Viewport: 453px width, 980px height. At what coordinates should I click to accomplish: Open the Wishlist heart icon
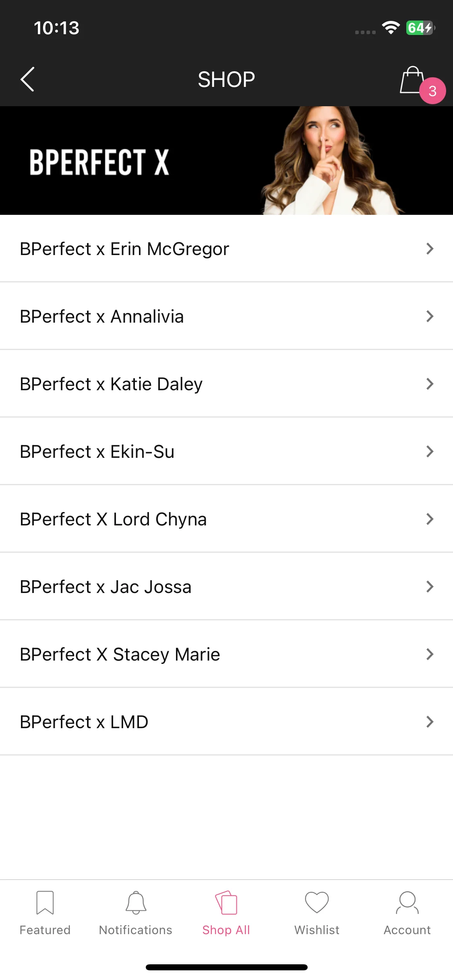tap(317, 902)
